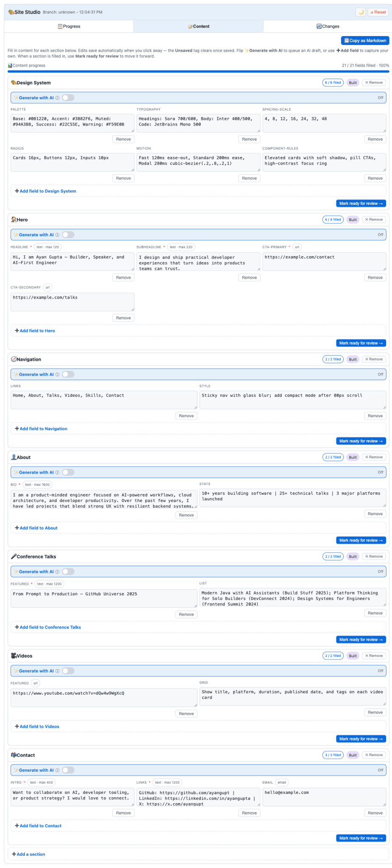Click the info icon in About Generate bar
This screenshot has height=868, width=392.
click(58, 472)
